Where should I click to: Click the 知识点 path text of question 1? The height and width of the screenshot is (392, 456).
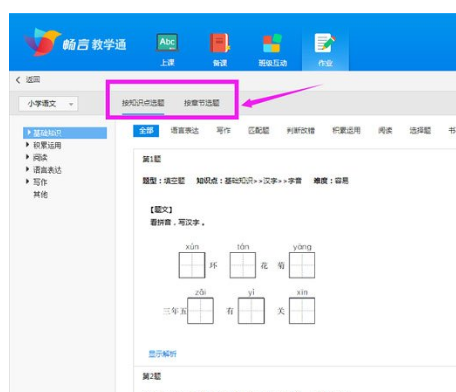click(249, 181)
